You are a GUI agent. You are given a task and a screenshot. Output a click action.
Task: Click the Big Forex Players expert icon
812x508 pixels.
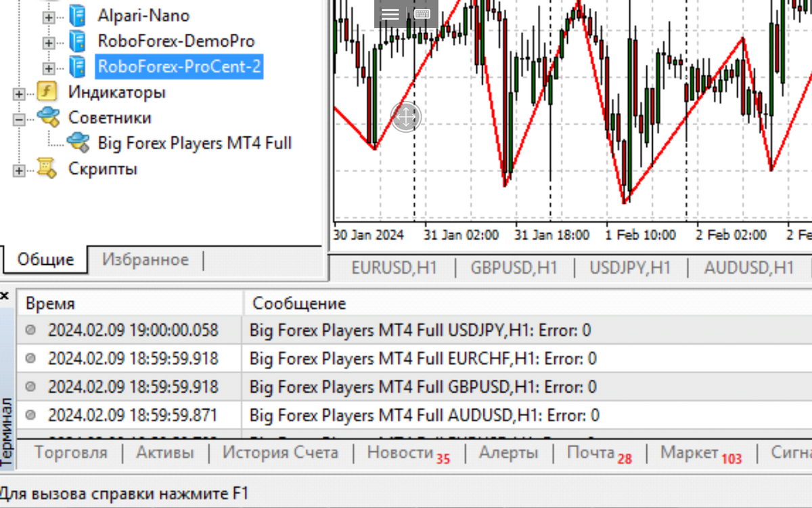(x=78, y=142)
